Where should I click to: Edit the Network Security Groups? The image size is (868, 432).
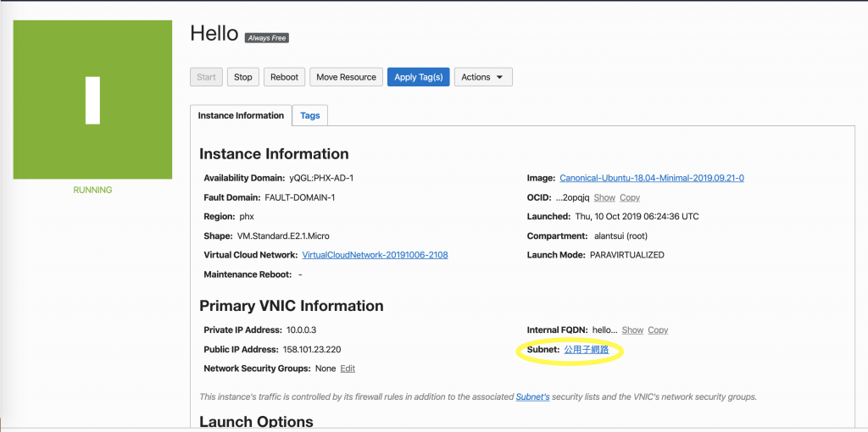(348, 368)
